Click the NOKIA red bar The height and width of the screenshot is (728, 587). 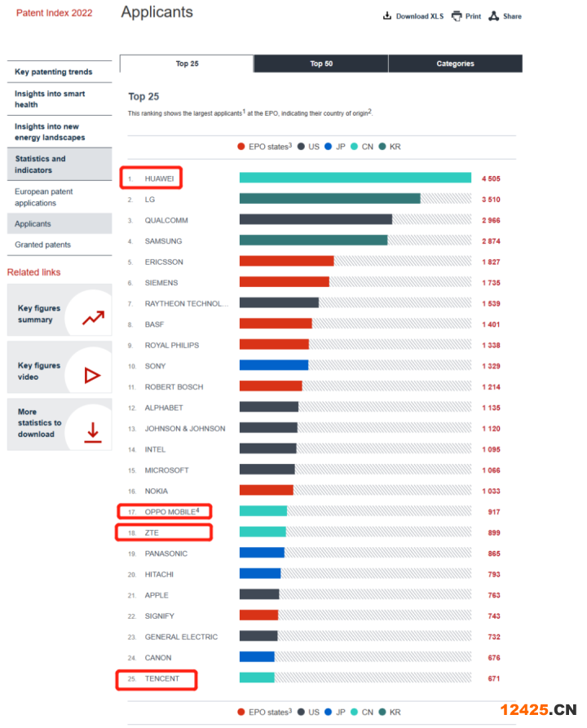[x=267, y=490]
